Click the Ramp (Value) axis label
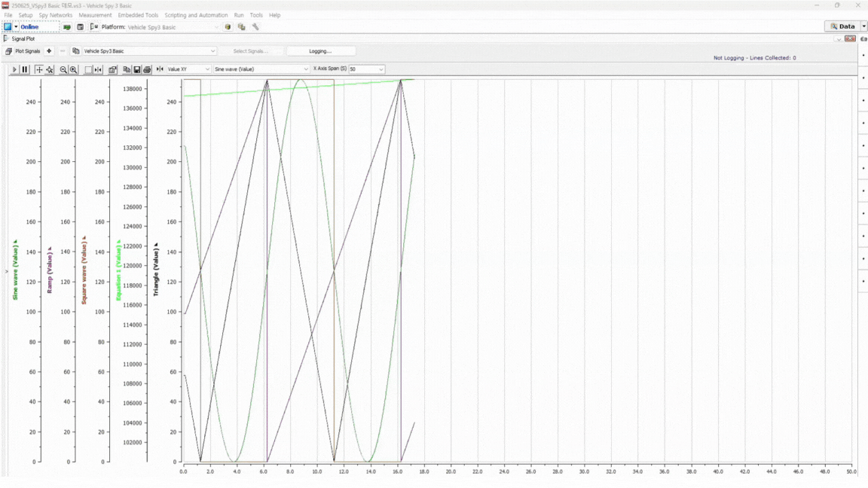Screen dimensions: 868x488 pyautogui.click(x=50, y=271)
